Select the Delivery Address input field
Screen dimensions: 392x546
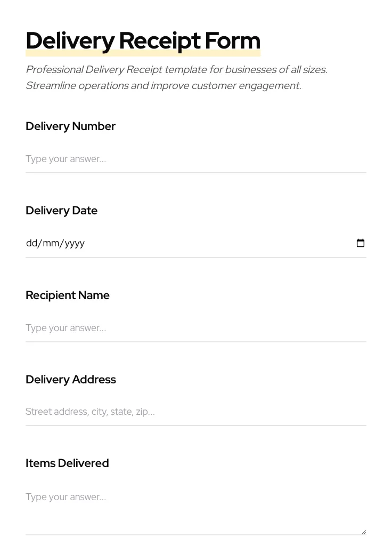(160, 412)
